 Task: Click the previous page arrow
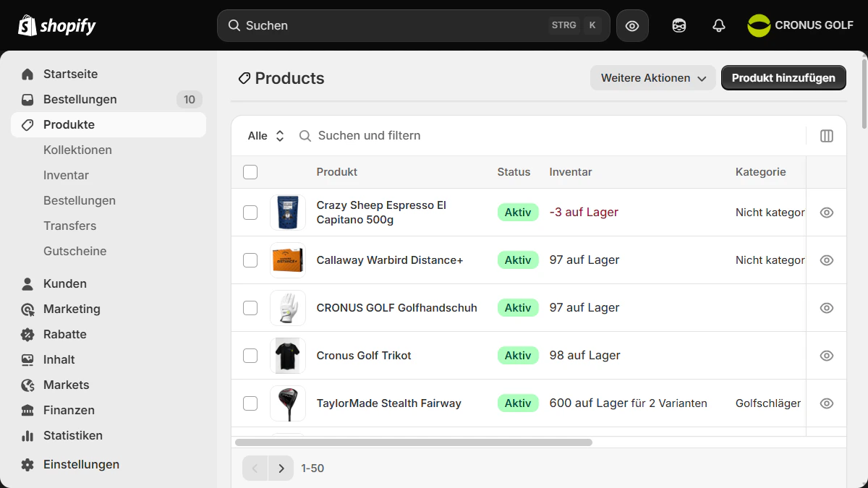pyautogui.click(x=255, y=468)
